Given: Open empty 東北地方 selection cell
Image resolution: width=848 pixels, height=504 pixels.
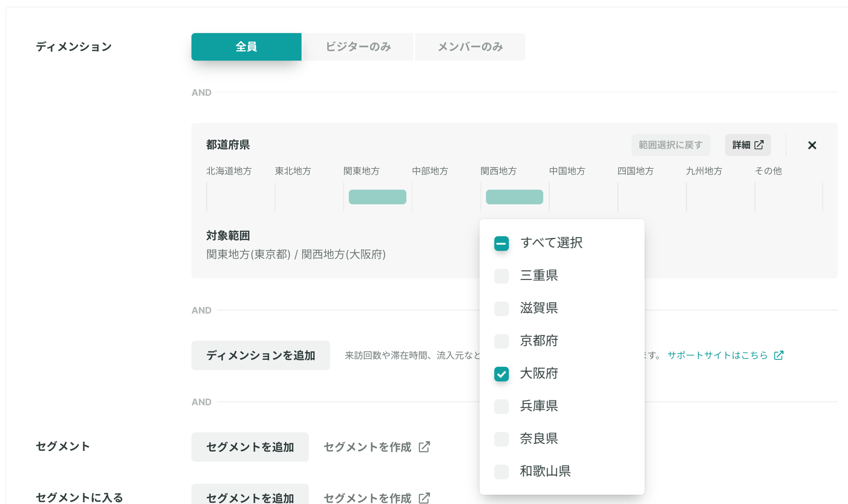Looking at the screenshot, I should click(x=309, y=197).
